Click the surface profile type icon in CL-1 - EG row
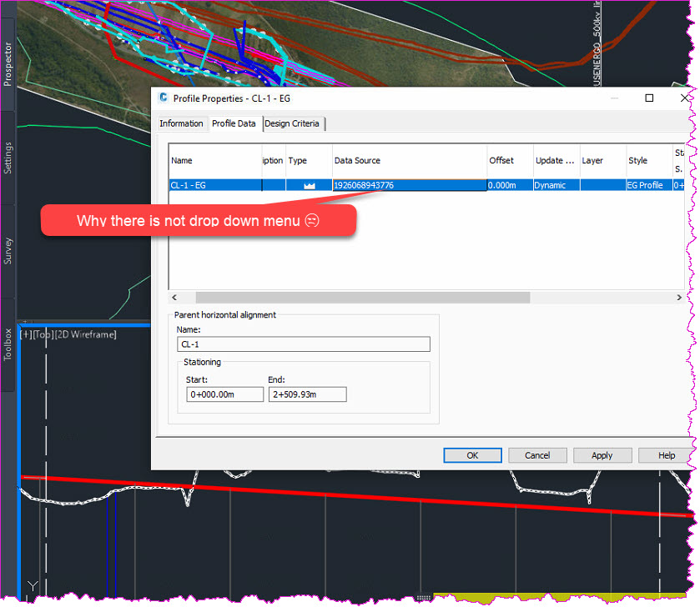 [x=310, y=186]
